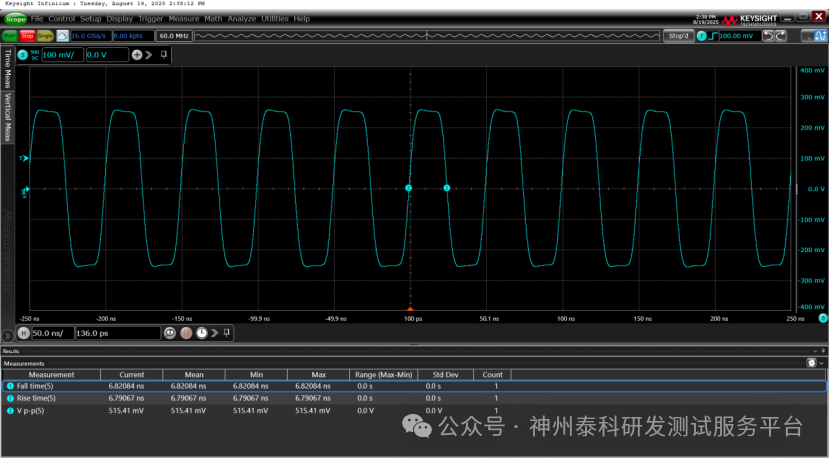Click the 100 mV/ vertical scale field
830x459 pixels.
coord(62,55)
